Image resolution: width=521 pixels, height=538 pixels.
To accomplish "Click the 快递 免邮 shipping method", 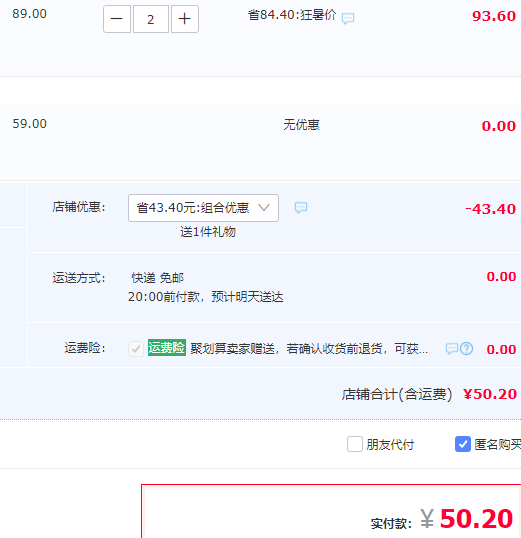I will (x=158, y=278).
